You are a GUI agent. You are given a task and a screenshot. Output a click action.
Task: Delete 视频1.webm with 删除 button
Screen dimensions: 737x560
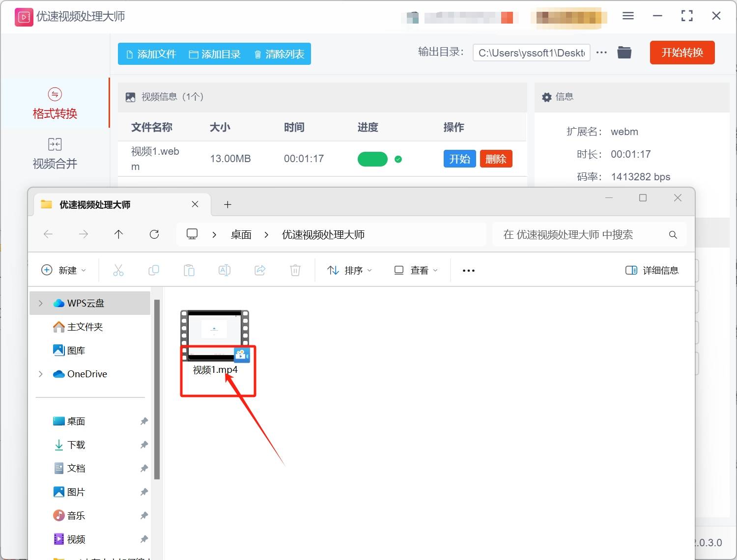[496, 159]
